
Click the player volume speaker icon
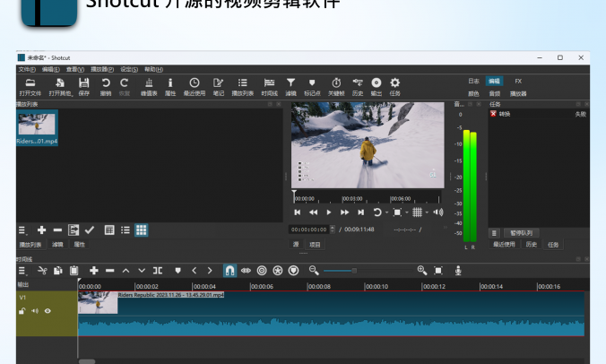coord(437,212)
